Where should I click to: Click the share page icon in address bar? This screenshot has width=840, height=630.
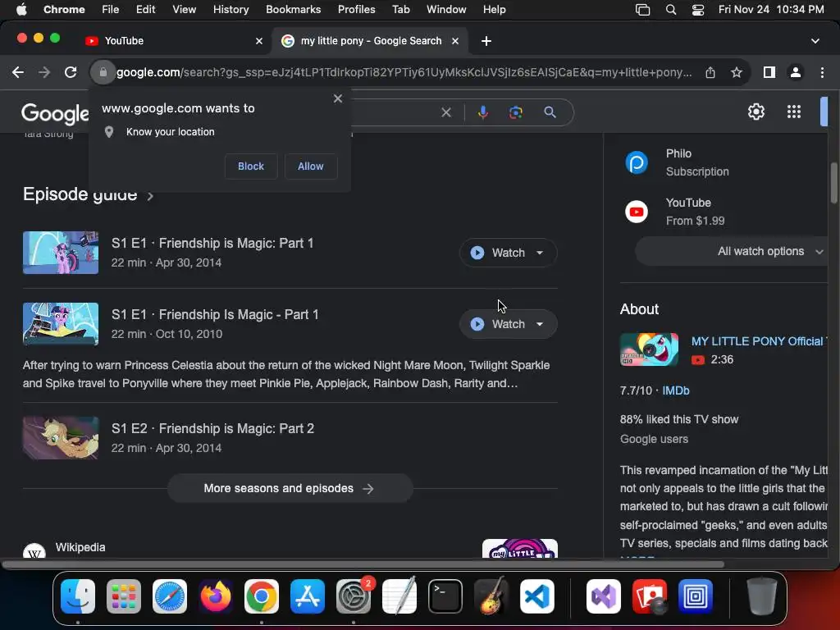click(x=710, y=72)
